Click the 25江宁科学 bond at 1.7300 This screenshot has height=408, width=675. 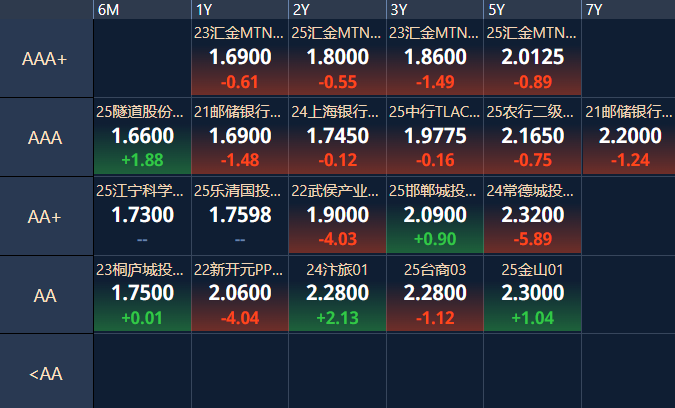tap(142, 216)
